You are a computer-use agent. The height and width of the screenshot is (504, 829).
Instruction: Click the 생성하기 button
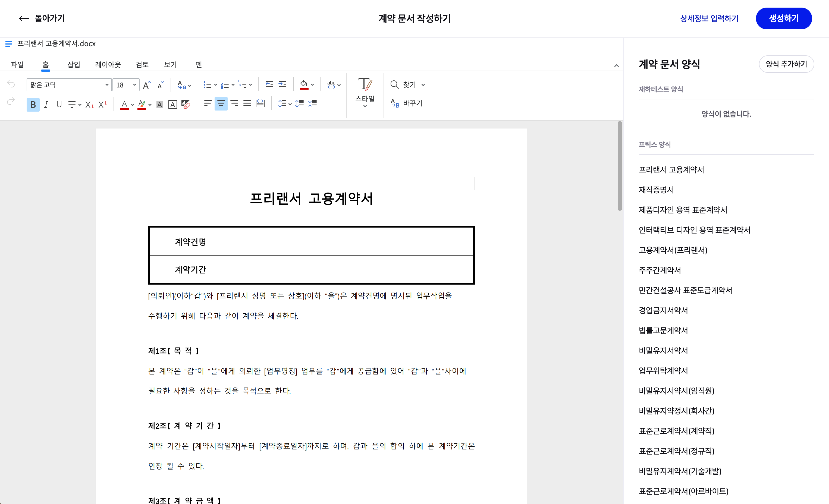[x=784, y=18]
